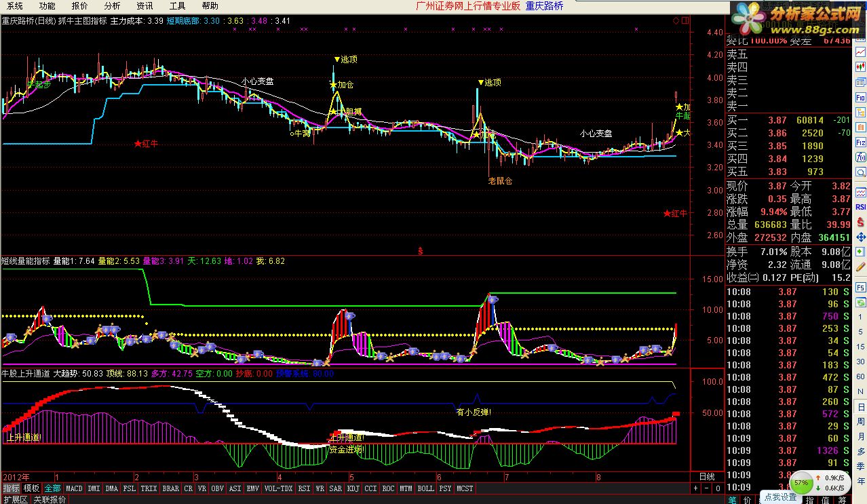867x504 pixels.
Task: Open the 扩展区 tab
Action: click(14, 499)
